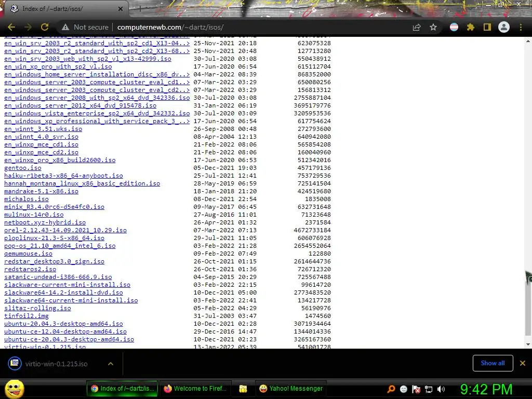Viewport: 532px width, 399px height.
Task: Click the security flag tray icon
Action: click(416, 389)
